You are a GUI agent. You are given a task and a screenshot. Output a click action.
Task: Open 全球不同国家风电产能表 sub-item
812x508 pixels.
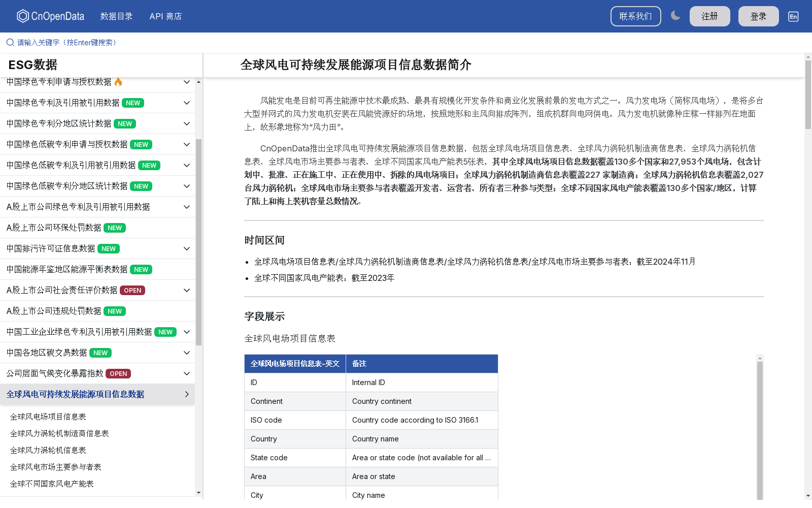(x=52, y=484)
